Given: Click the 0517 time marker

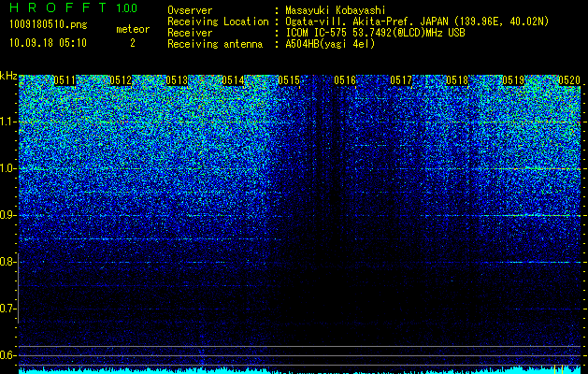Looking at the screenshot, I should point(401,80).
